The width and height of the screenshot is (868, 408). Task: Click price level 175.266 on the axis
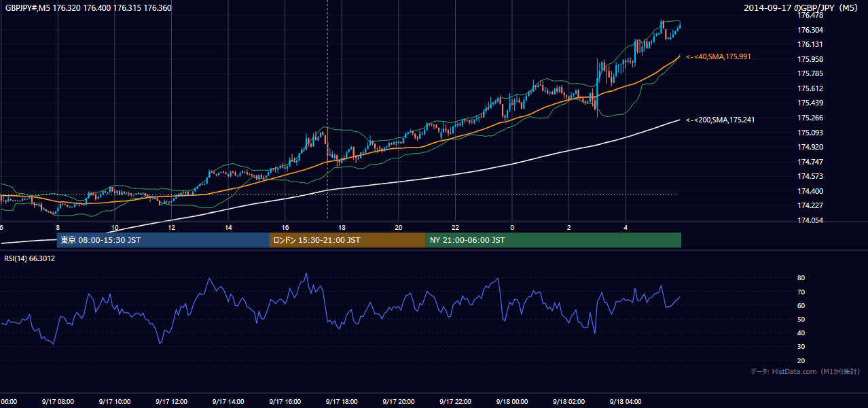click(810, 118)
